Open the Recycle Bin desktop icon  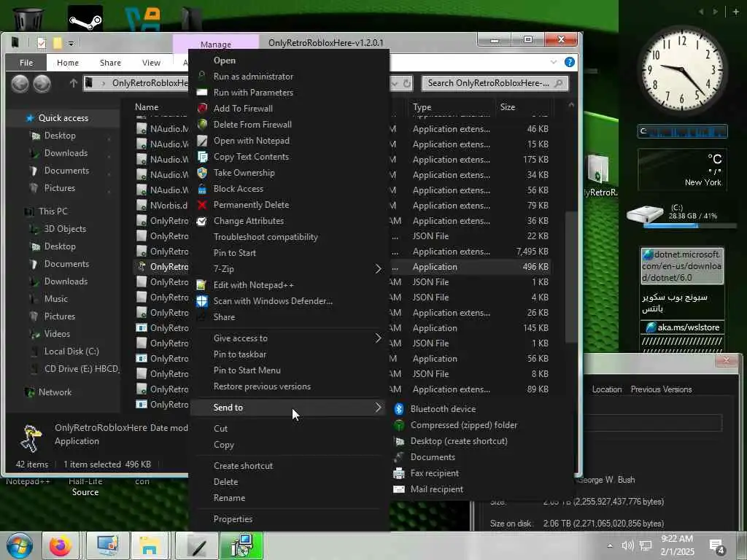coord(28,17)
